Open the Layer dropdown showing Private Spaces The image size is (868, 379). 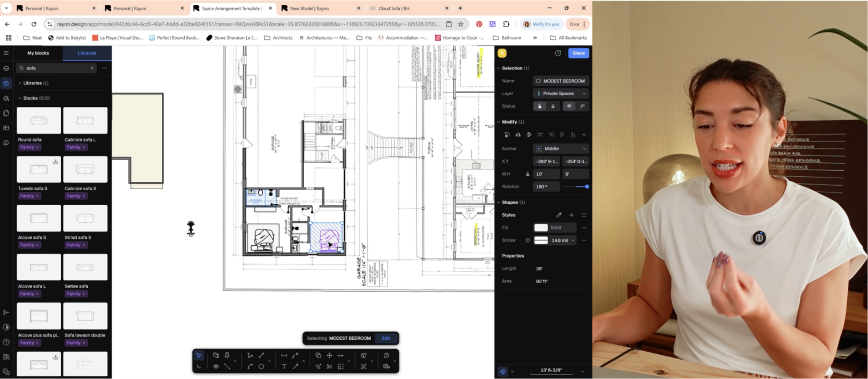pyautogui.click(x=561, y=94)
